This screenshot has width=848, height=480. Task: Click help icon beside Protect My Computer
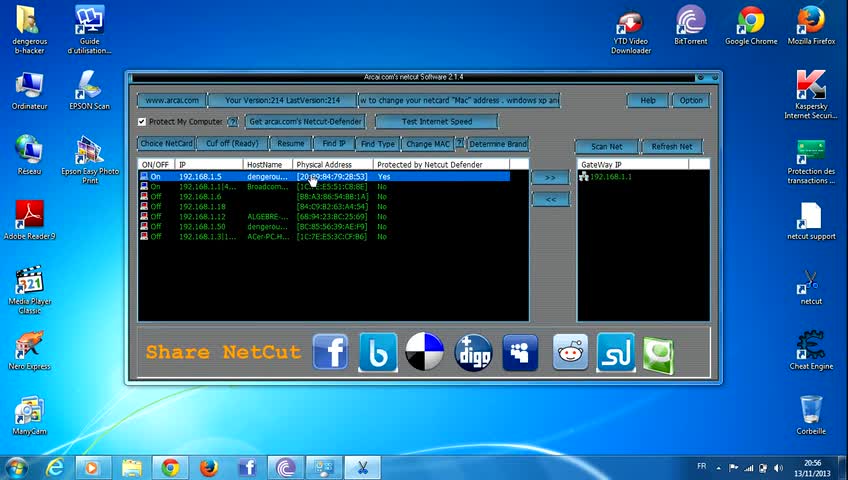[232, 122]
